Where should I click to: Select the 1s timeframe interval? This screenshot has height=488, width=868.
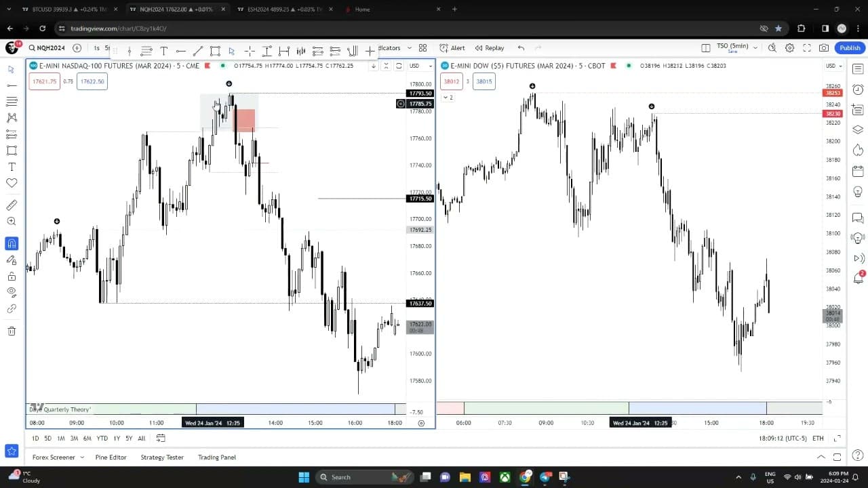(96, 48)
